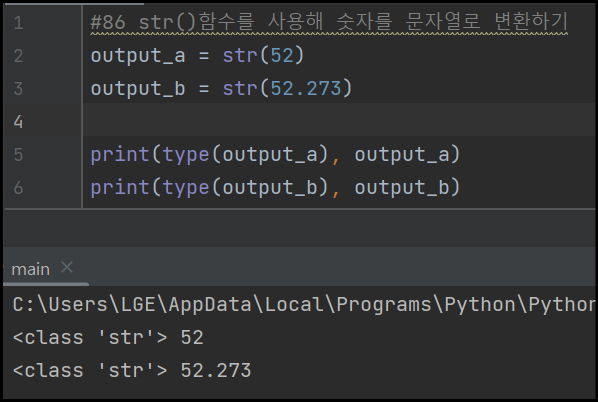Screen dimensions: 598x402
Task: Click console output line ending in 52.273
Action: [x=132, y=371]
